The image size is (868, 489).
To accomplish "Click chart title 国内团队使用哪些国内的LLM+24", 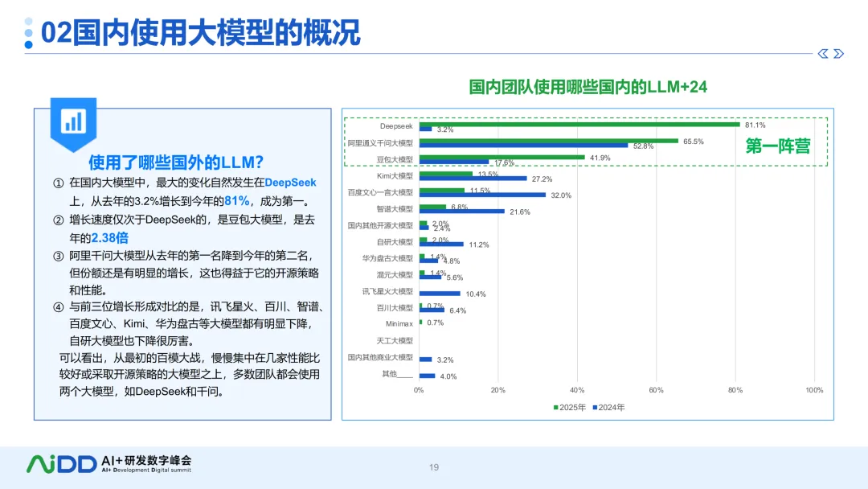I will point(588,87).
